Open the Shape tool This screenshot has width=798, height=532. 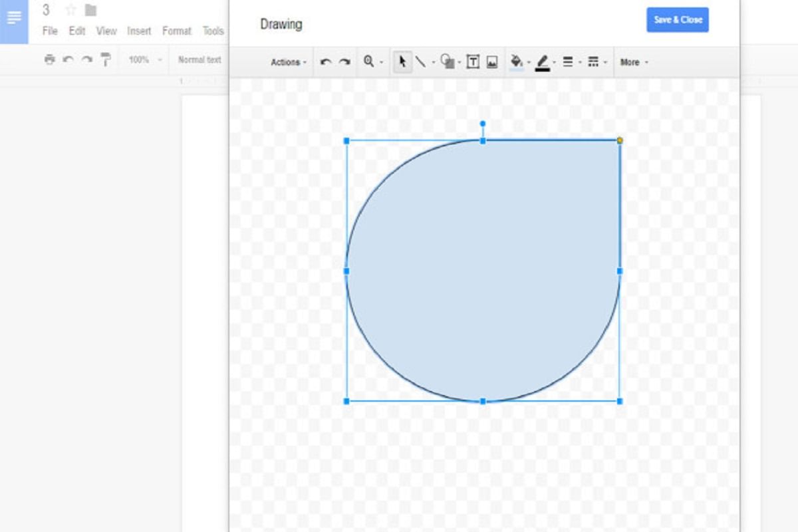pyautogui.click(x=446, y=62)
